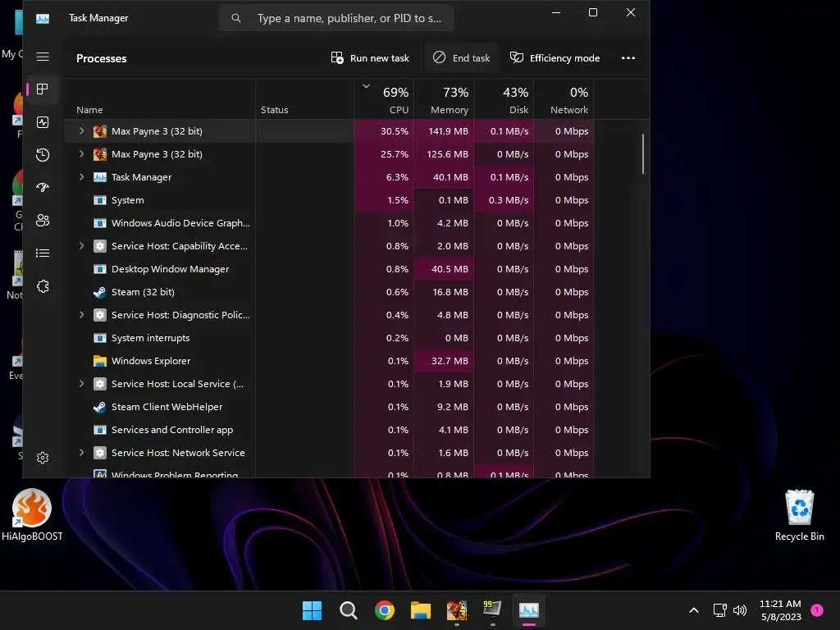Image resolution: width=840 pixels, height=630 pixels.
Task: Open the Startup apps icon in sidebar
Action: point(43,188)
